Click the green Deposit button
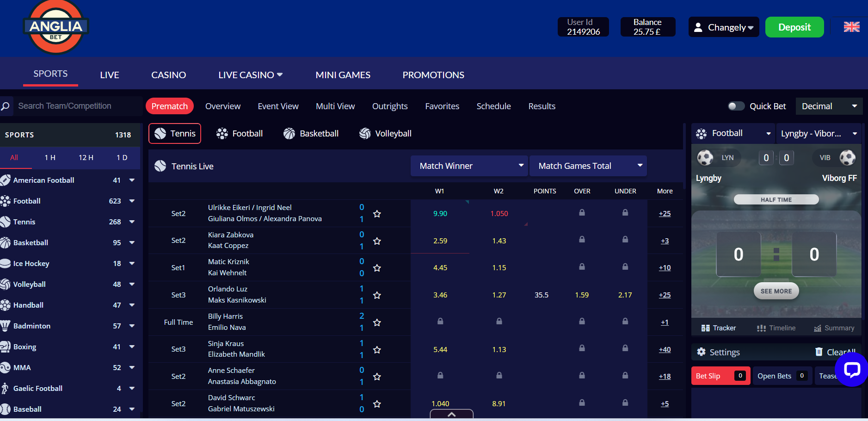868x421 pixels. click(x=794, y=27)
